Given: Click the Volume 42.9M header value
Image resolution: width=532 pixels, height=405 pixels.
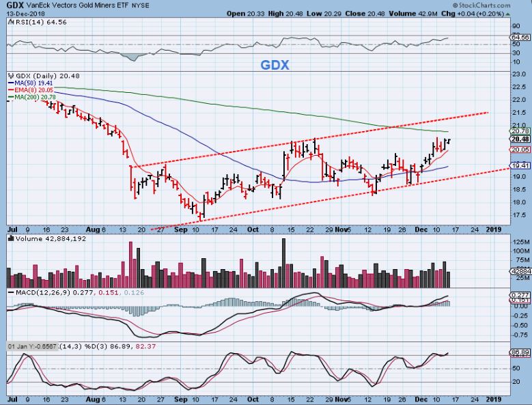Looking at the screenshot, I should (414, 14).
